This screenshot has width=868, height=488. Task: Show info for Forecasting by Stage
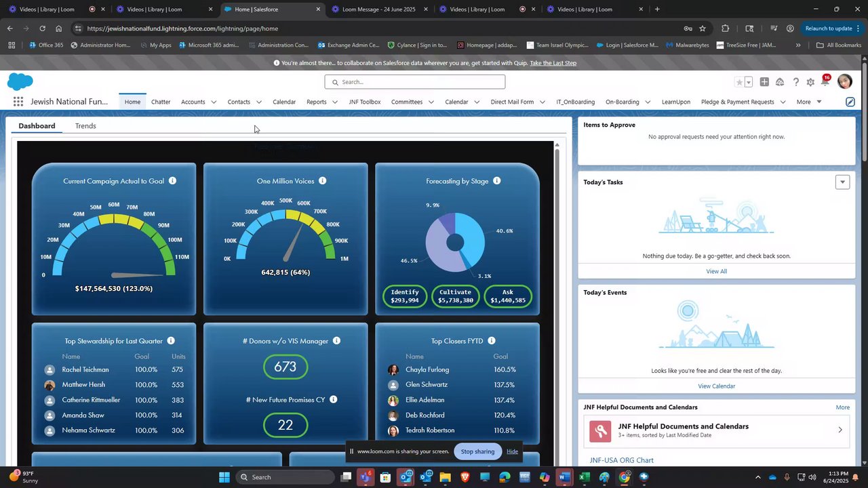point(497,181)
